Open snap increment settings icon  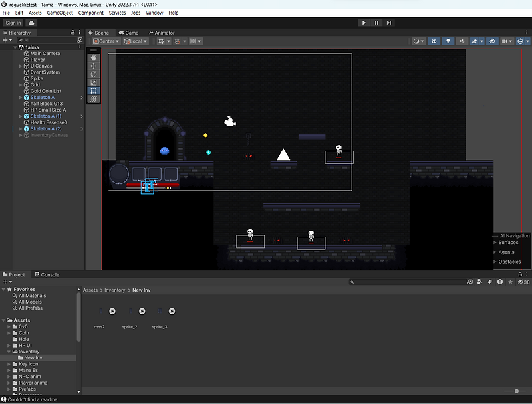[193, 41]
